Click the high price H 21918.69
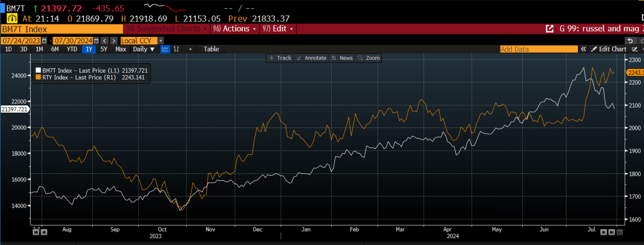The height and width of the screenshot is (245, 644). (144, 18)
